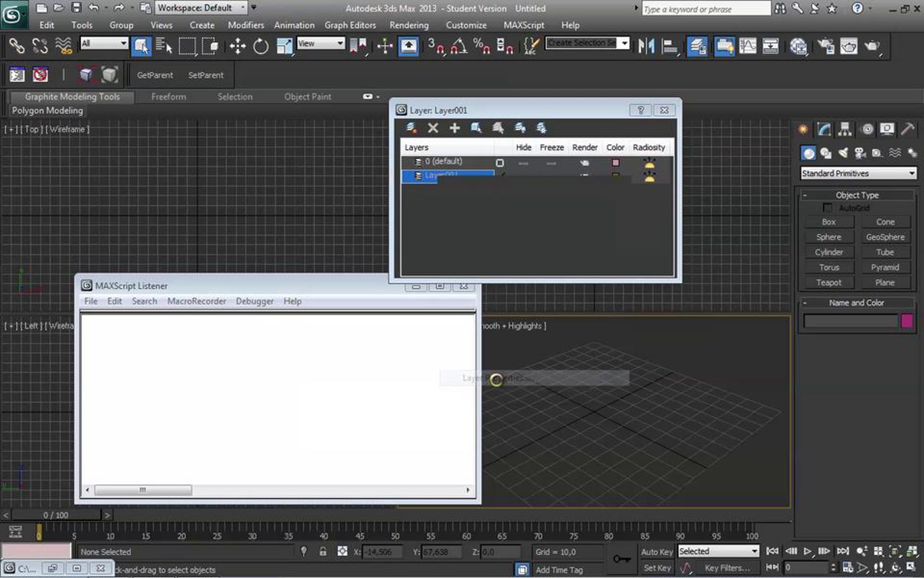The image size is (924, 578).
Task: Toggle Auto Key animation mode
Action: tap(657, 552)
